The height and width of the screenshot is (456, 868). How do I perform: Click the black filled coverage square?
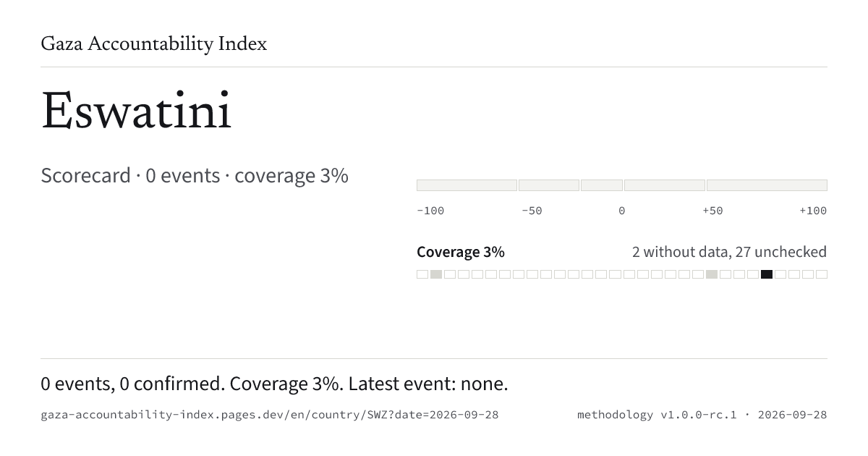pos(767,274)
